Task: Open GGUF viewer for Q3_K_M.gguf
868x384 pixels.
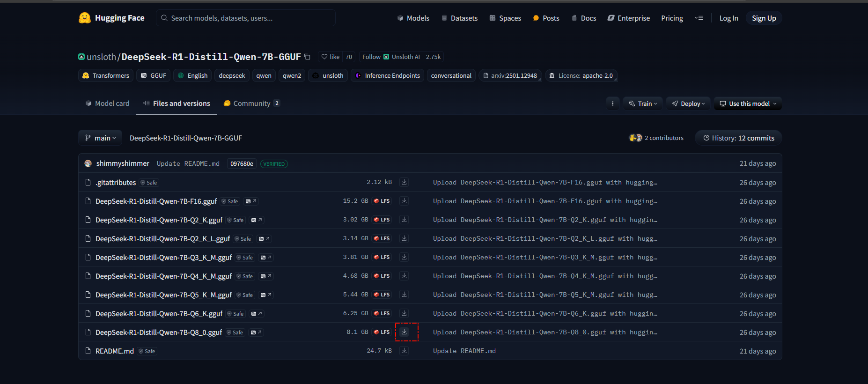Action: [266, 258]
